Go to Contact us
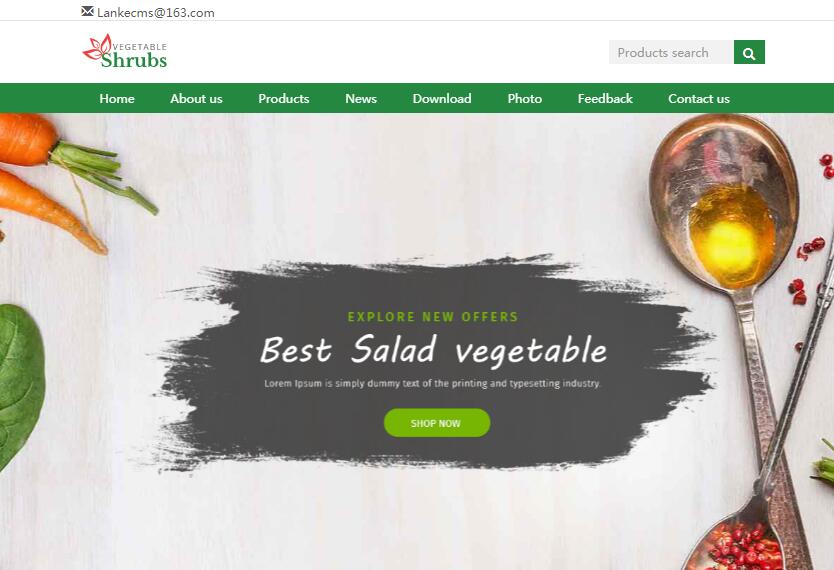This screenshot has height=570, width=834. pyautogui.click(x=699, y=98)
